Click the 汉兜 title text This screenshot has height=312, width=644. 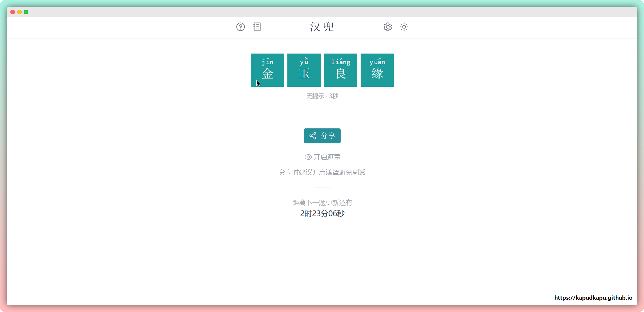pos(322,27)
